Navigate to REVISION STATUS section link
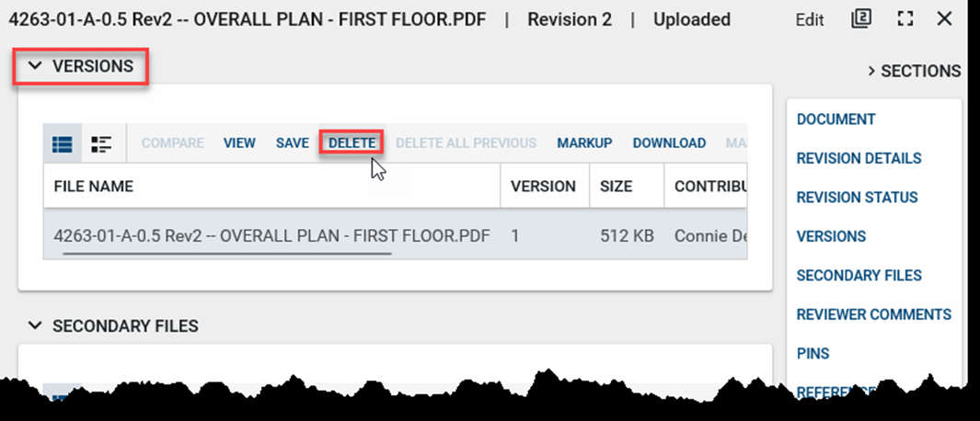 click(857, 198)
